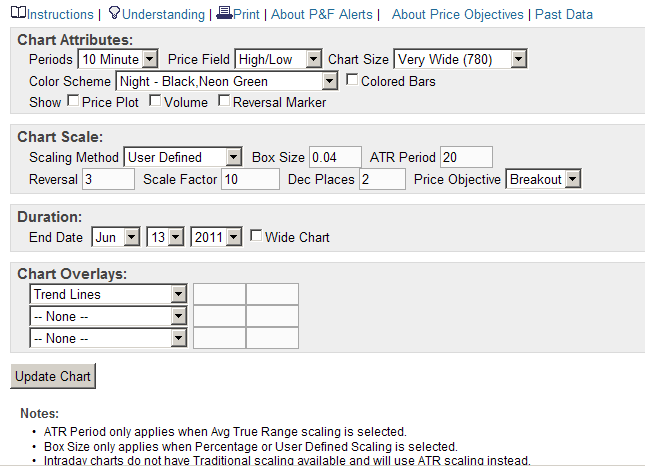Enable the Colored Bars checkbox
Image resolution: width=645 pixels, height=466 pixels.
(x=352, y=81)
